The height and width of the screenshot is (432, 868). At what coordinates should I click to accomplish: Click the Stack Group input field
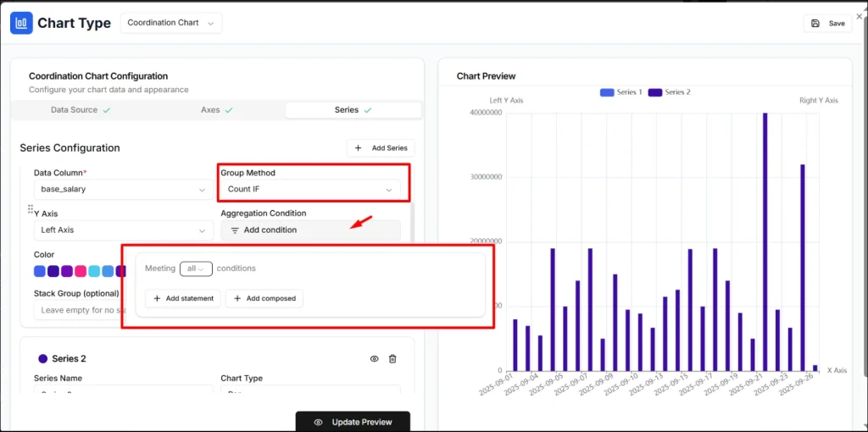[77, 310]
